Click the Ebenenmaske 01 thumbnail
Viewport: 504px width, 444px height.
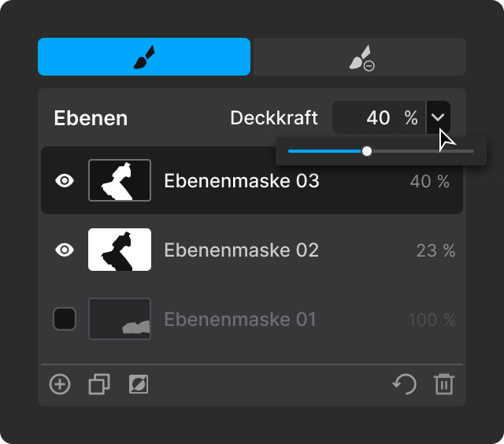[120, 319]
